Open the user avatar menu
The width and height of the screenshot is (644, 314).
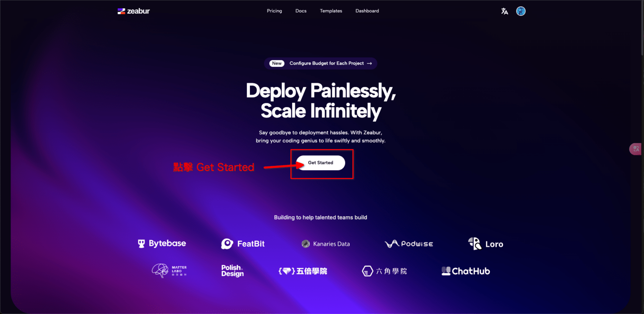(x=521, y=11)
